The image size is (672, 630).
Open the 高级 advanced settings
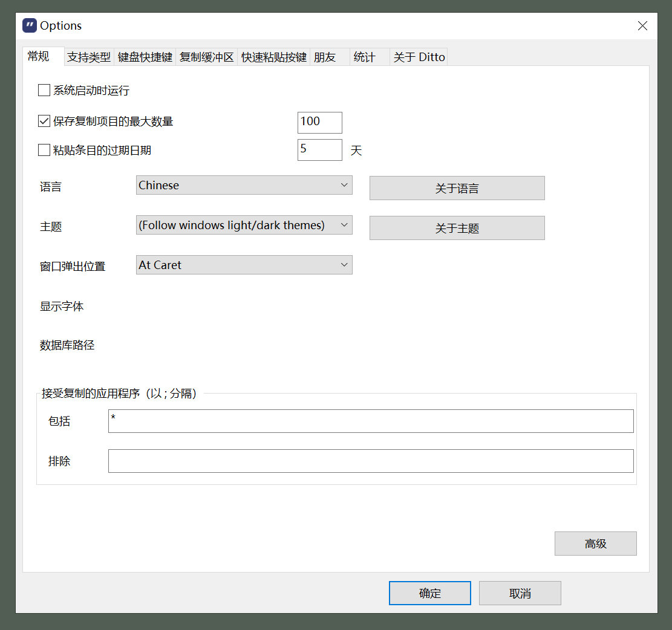595,543
